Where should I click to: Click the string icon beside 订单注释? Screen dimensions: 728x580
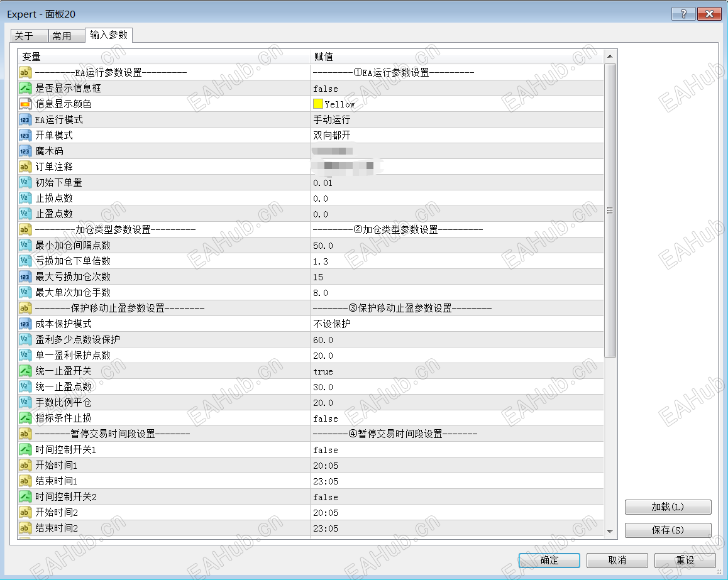point(25,167)
